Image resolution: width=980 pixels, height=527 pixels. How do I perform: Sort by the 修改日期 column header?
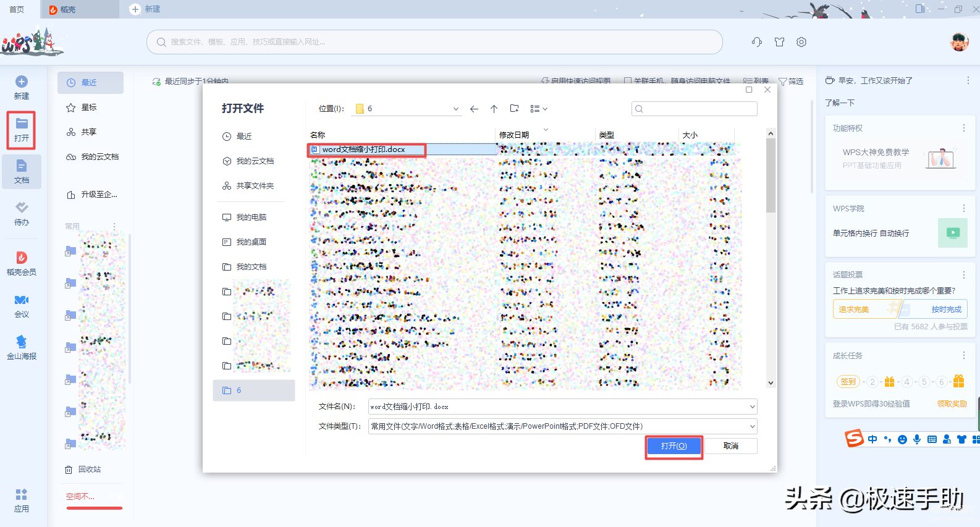[514, 135]
